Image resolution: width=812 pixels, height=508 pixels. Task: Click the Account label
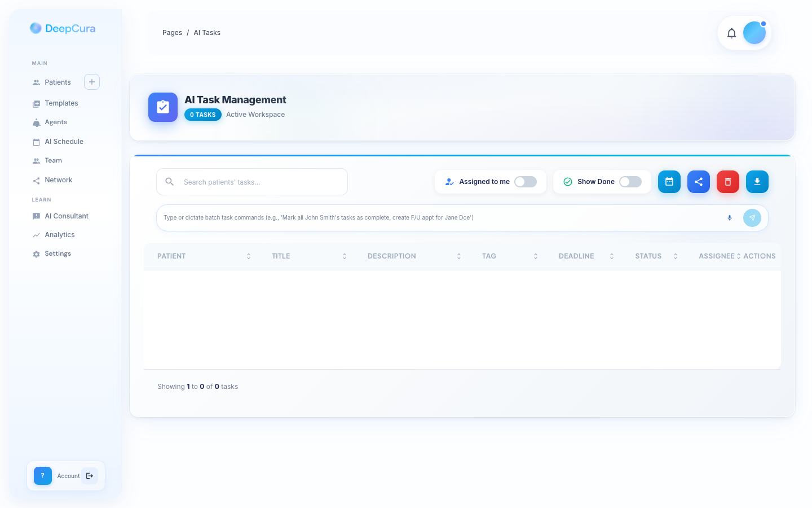[x=68, y=476]
